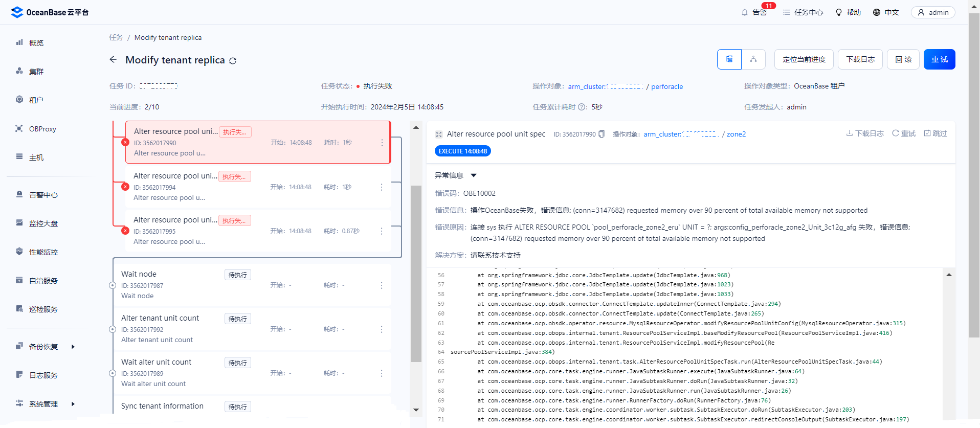Click pending status icon of Alter tenant unit count
980x428 pixels.
113,329
